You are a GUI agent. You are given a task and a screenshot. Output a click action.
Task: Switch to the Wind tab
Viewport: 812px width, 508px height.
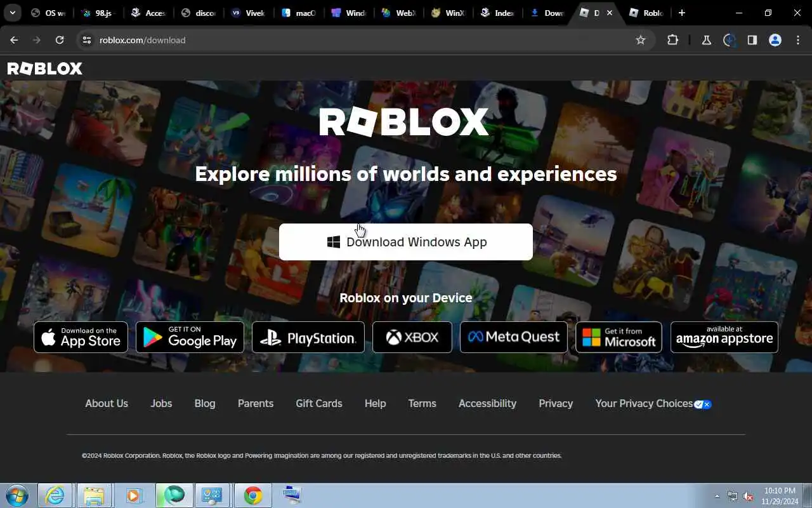(347, 13)
